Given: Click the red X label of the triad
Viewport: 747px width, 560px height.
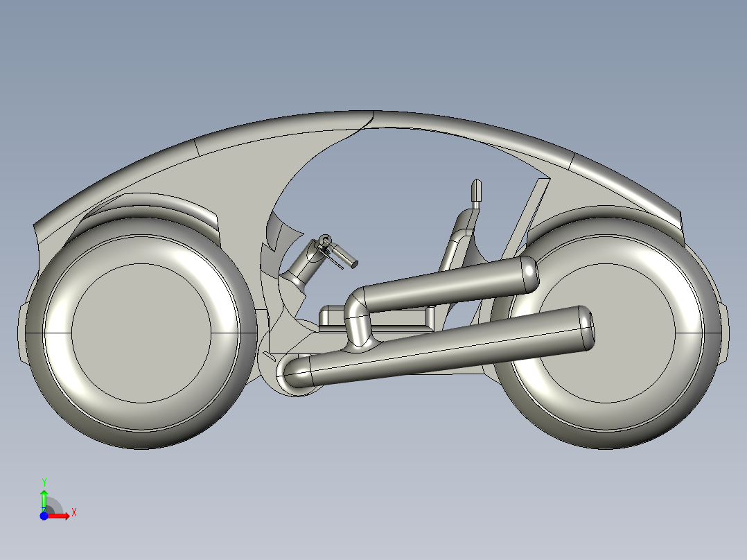Looking at the screenshot, I should [x=74, y=513].
